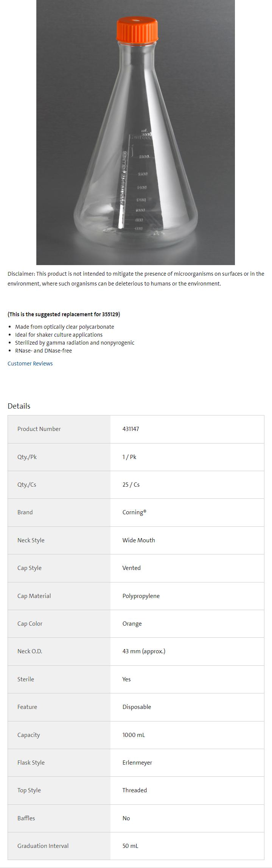Click the Erlenmeyer flask product image
Screen dimensions: 272x868
pyautogui.click(x=135, y=151)
